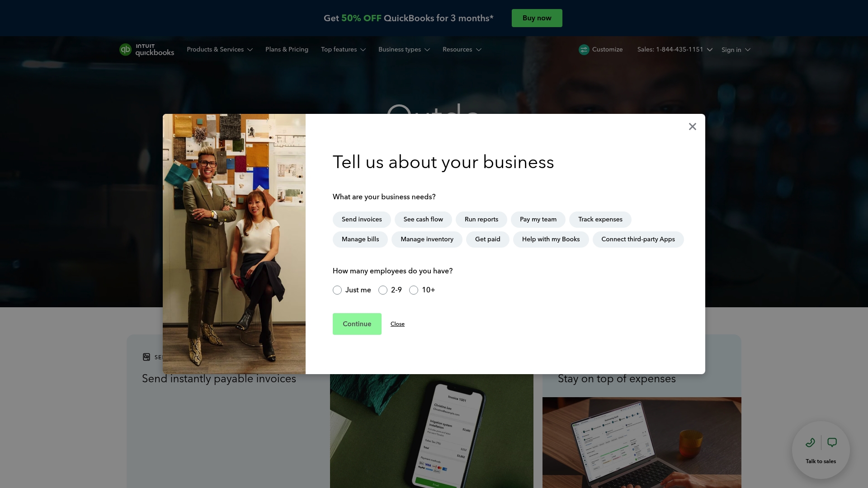The image size is (868, 488).
Task: Select the Track expenses chip
Action: [x=600, y=219]
